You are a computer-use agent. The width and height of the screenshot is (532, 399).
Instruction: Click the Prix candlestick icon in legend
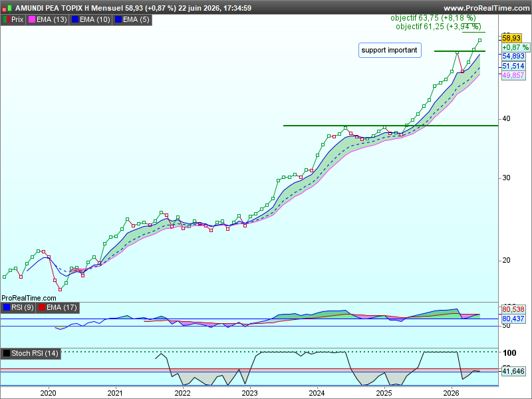[x=7, y=20]
